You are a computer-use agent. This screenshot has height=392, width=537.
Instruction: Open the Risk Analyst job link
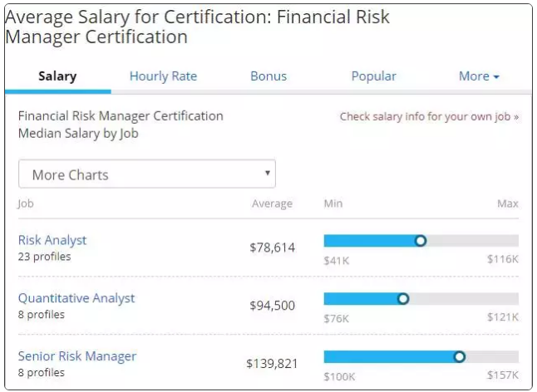pyautogui.click(x=52, y=240)
